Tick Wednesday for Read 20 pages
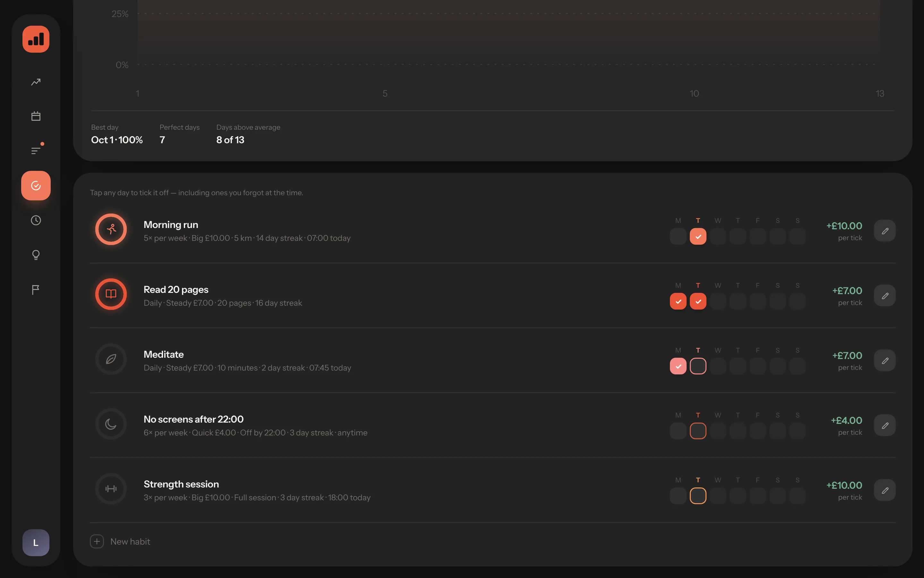This screenshot has height=578, width=924. pyautogui.click(x=718, y=302)
